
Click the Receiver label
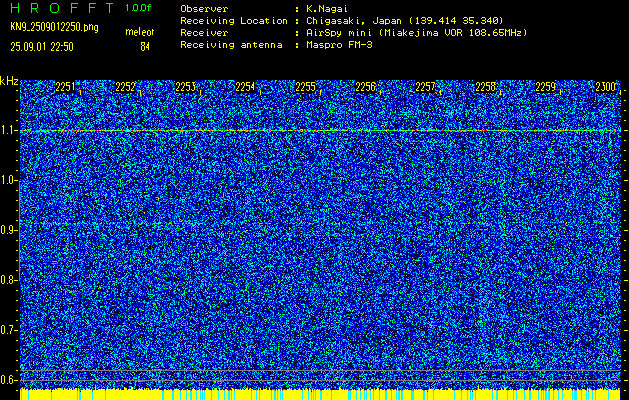click(x=204, y=33)
